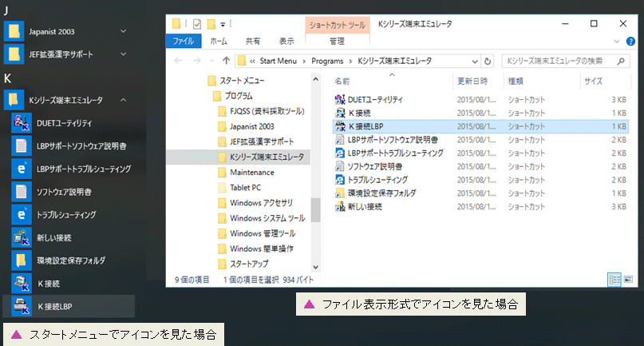Image resolution: width=644 pixels, height=346 pixels.
Task: Select K接続 shortcut icon in file list
Action: click(x=340, y=113)
